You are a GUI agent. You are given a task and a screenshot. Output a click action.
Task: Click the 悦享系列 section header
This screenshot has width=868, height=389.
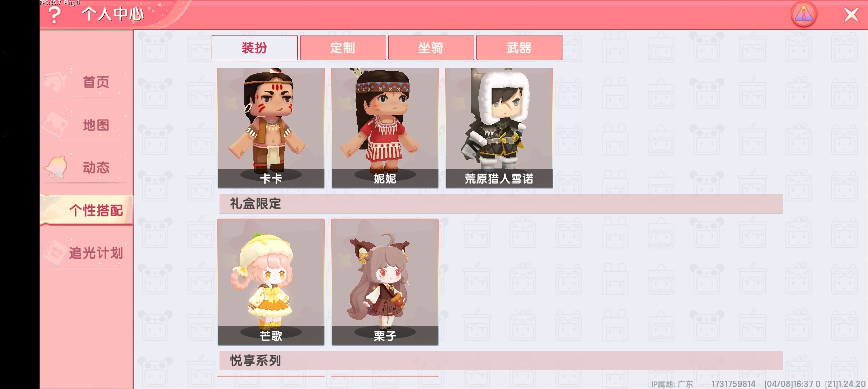(x=501, y=361)
